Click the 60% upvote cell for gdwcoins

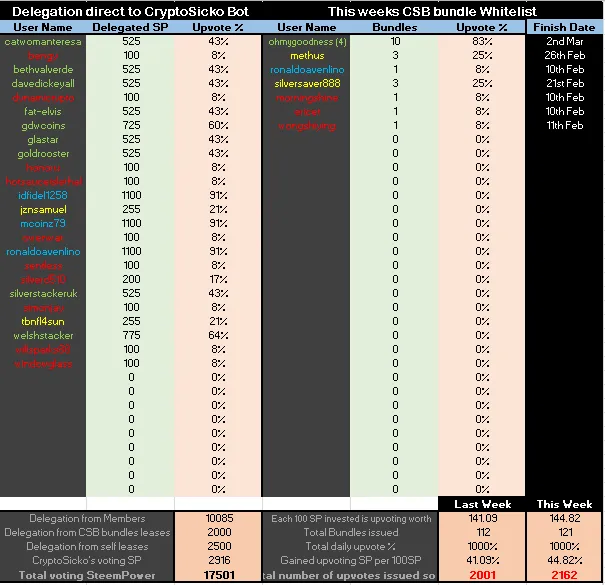(x=218, y=125)
